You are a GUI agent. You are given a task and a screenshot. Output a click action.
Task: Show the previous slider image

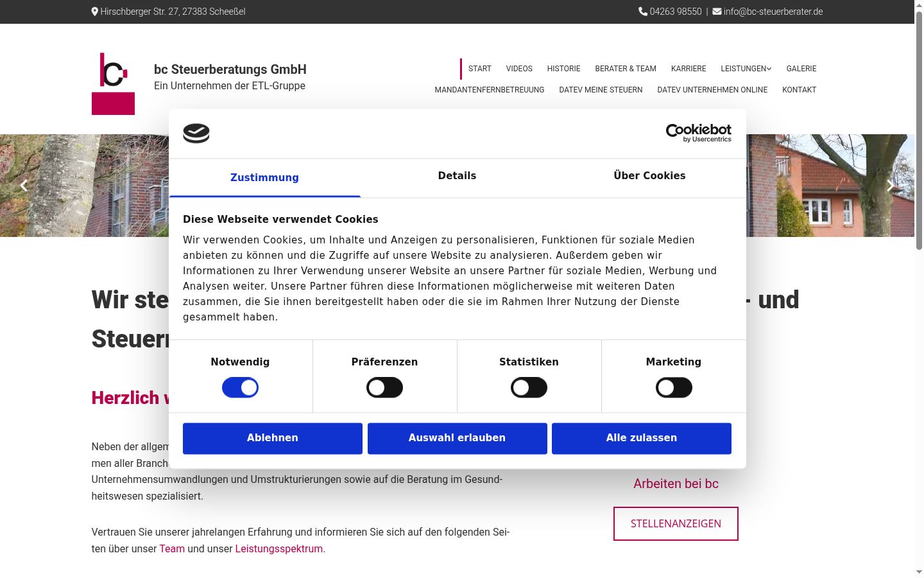pyautogui.click(x=24, y=186)
